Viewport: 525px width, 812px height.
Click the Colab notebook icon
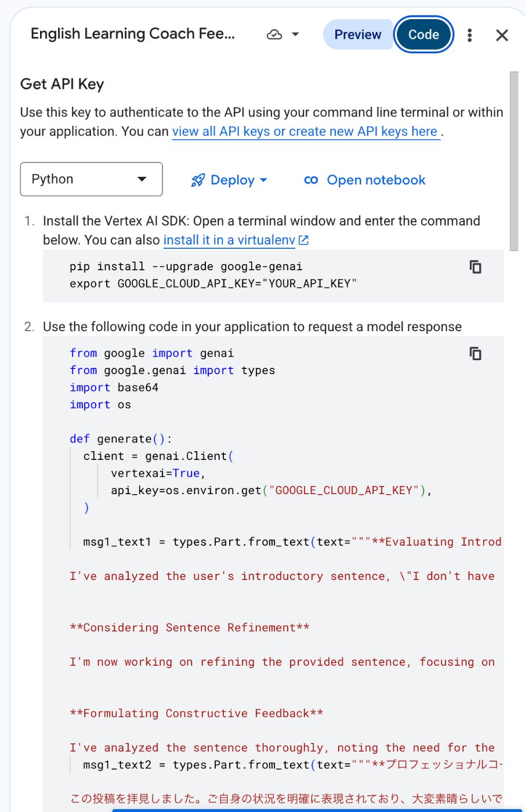point(311,180)
